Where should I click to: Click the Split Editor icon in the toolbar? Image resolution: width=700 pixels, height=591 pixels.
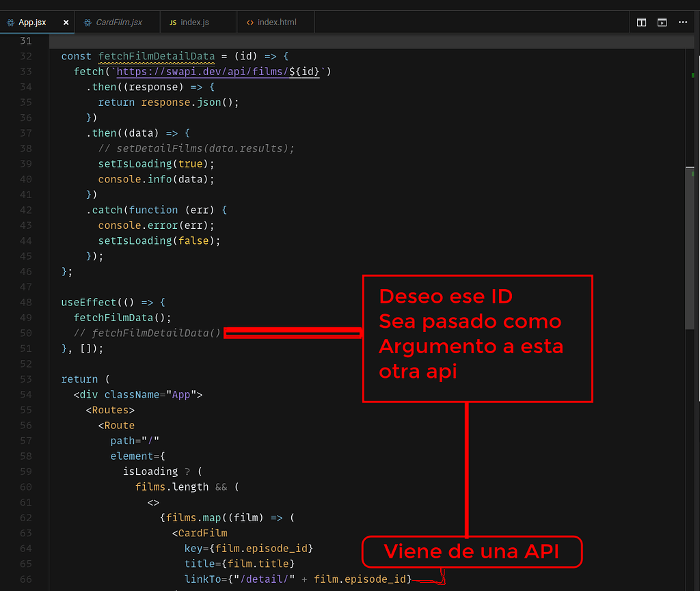point(641,22)
